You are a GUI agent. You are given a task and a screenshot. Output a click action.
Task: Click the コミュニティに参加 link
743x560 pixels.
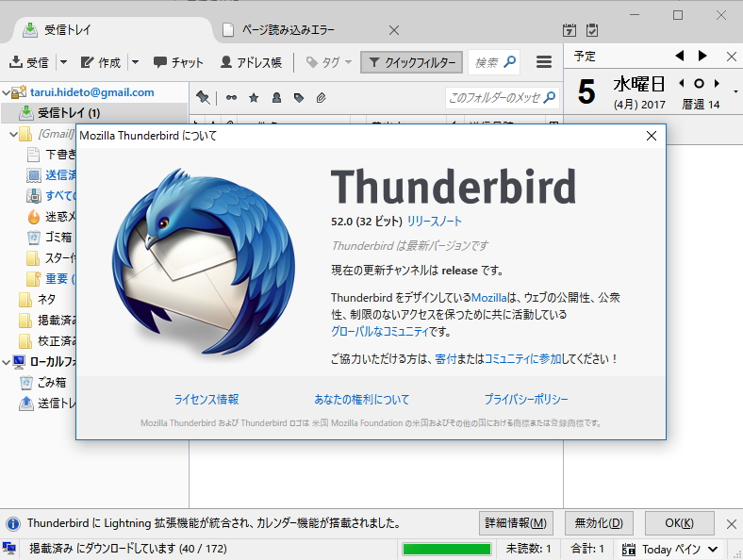tap(522, 358)
